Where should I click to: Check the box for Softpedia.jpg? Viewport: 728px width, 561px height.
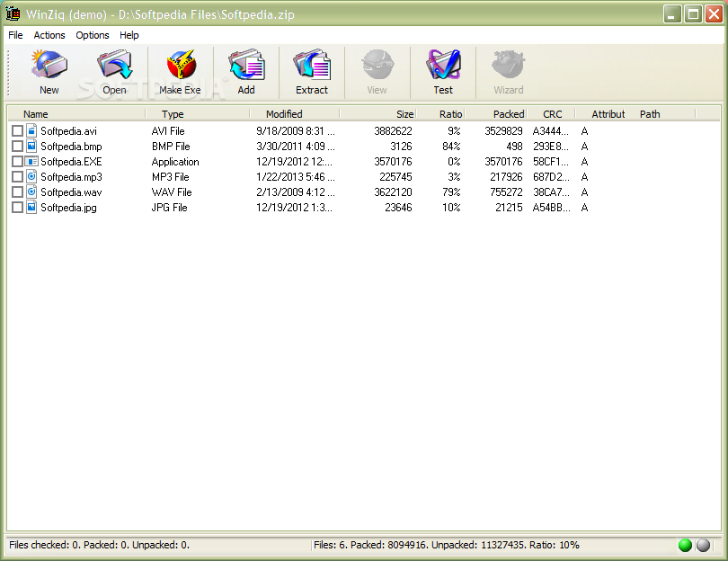pos(17,208)
